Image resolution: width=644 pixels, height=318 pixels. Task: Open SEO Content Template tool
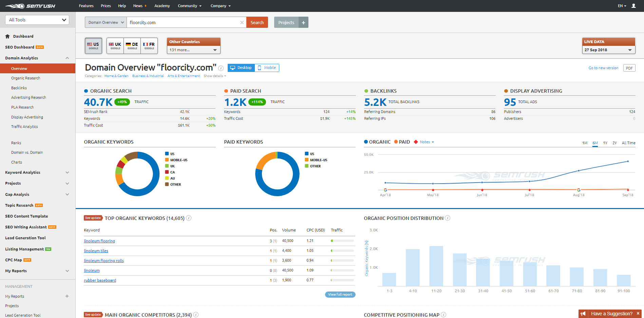(26, 216)
